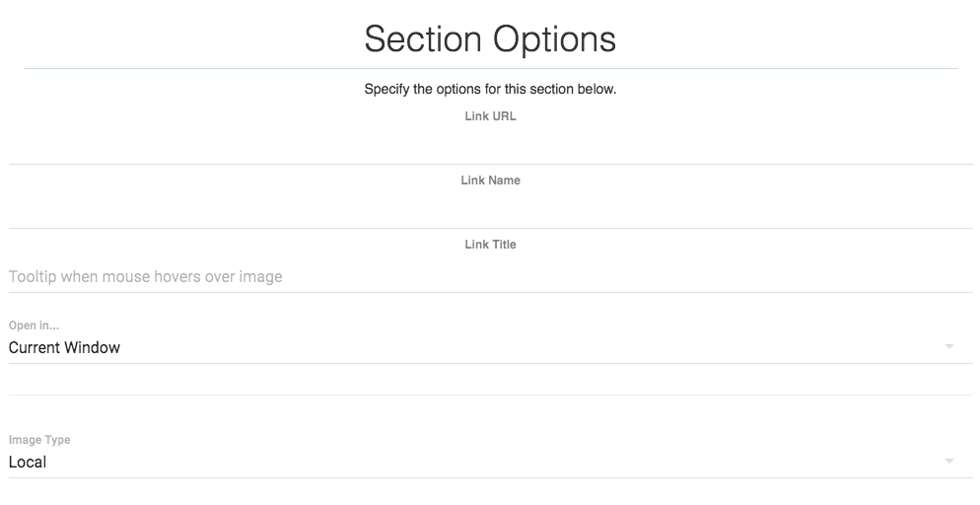Click the Link URL input field

(x=490, y=146)
